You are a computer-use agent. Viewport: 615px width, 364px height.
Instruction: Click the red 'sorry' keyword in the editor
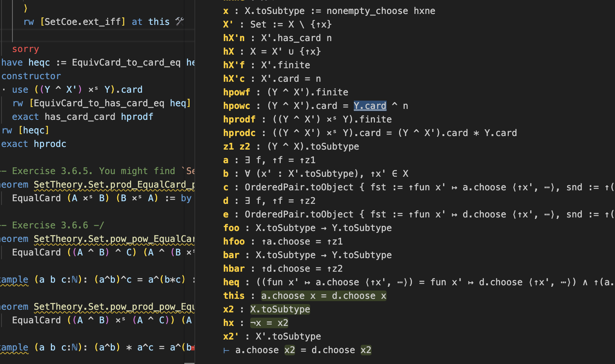pyautogui.click(x=25, y=49)
